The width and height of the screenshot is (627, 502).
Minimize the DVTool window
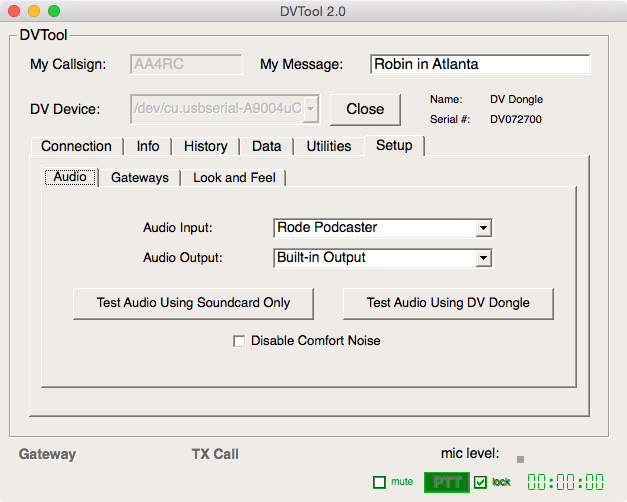pyautogui.click(x=34, y=11)
